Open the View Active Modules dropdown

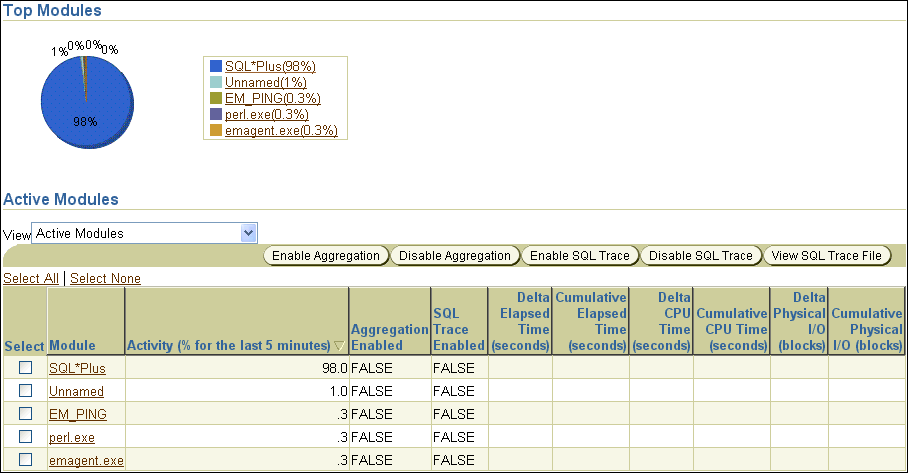[x=145, y=233]
